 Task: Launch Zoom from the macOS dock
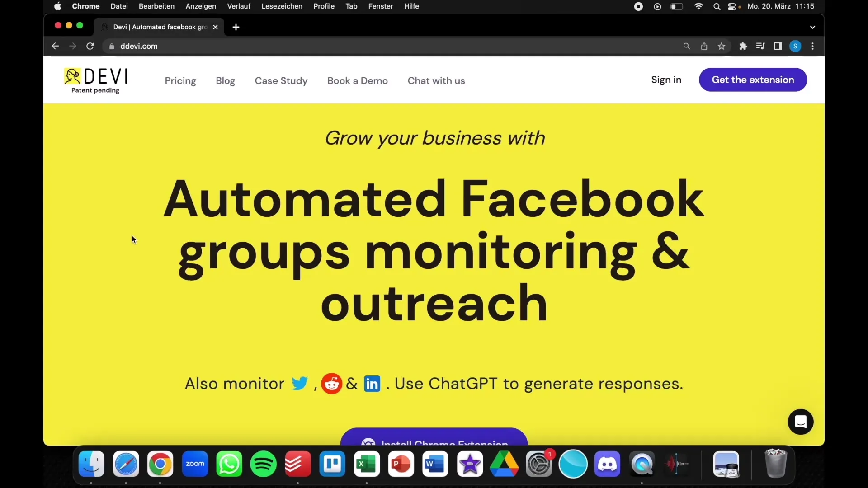194,464
